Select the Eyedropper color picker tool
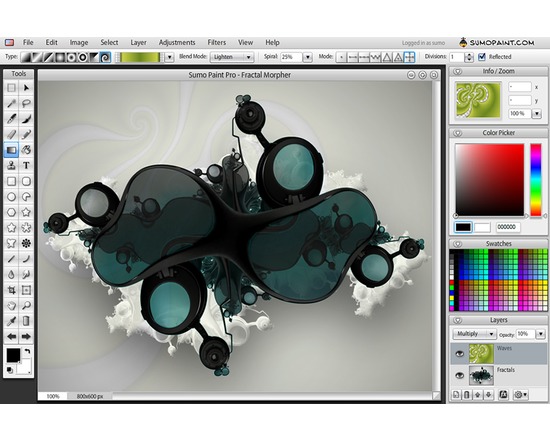550x440 pixels. (12, 321)
